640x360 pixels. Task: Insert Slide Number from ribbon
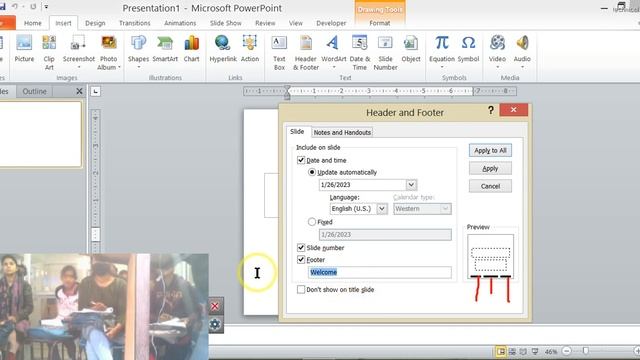[385, 52]
